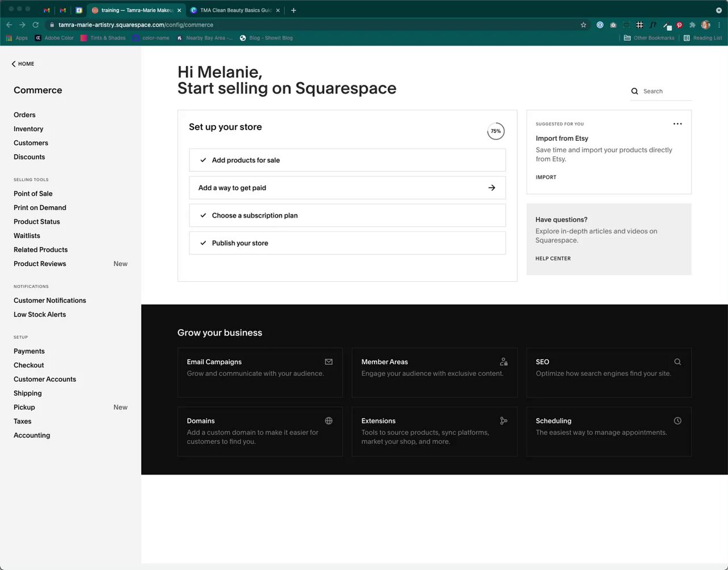Click the globe icon on Domains card

pyautogui.click(x=329, y=421)
